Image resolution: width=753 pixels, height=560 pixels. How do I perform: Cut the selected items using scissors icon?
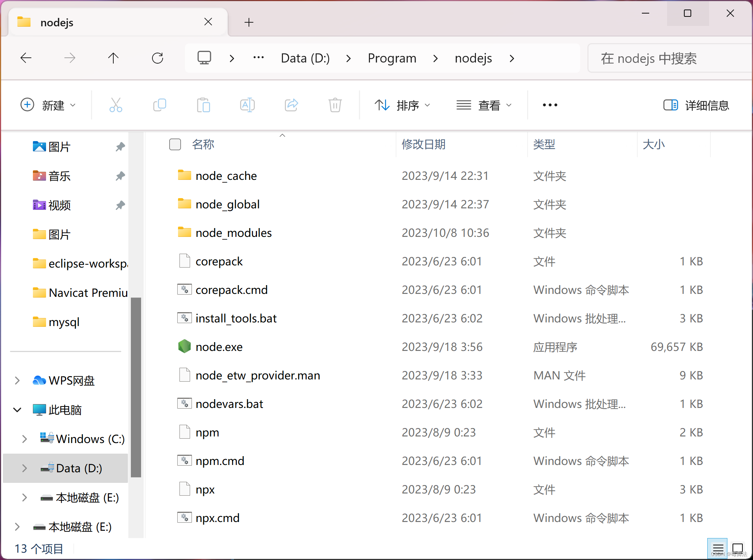[116, 105]
